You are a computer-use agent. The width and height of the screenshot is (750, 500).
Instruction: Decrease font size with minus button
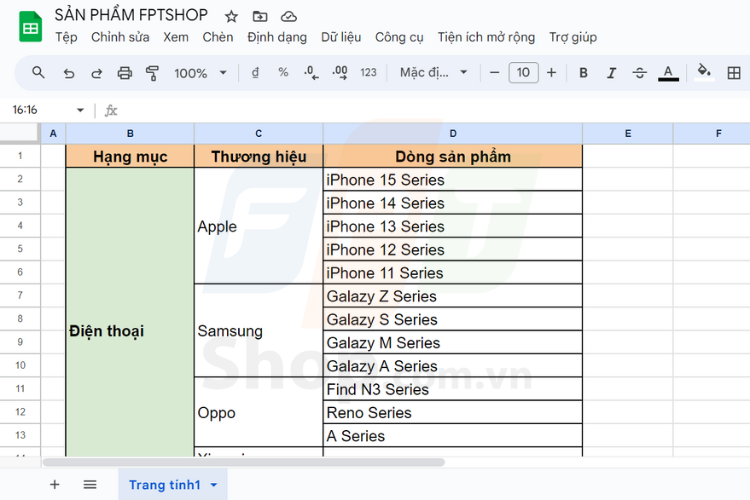tap(495, 73)
